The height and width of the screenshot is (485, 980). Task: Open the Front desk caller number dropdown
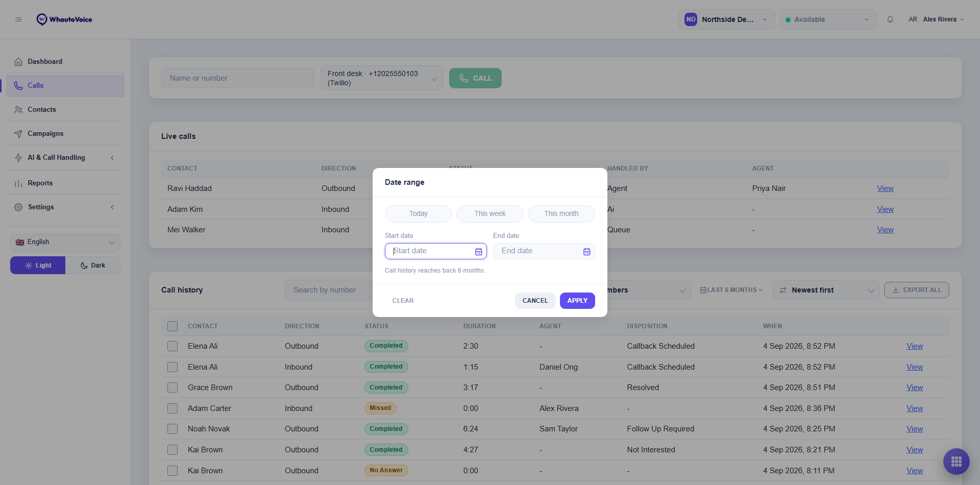381,78
